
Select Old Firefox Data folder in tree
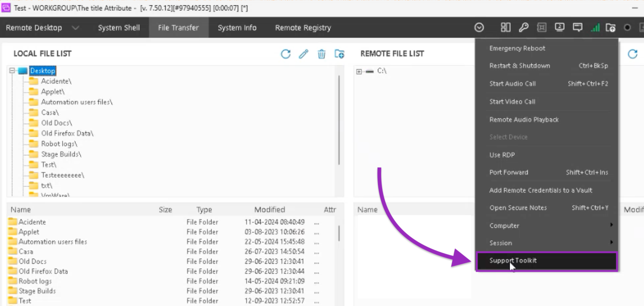point(67,133)
